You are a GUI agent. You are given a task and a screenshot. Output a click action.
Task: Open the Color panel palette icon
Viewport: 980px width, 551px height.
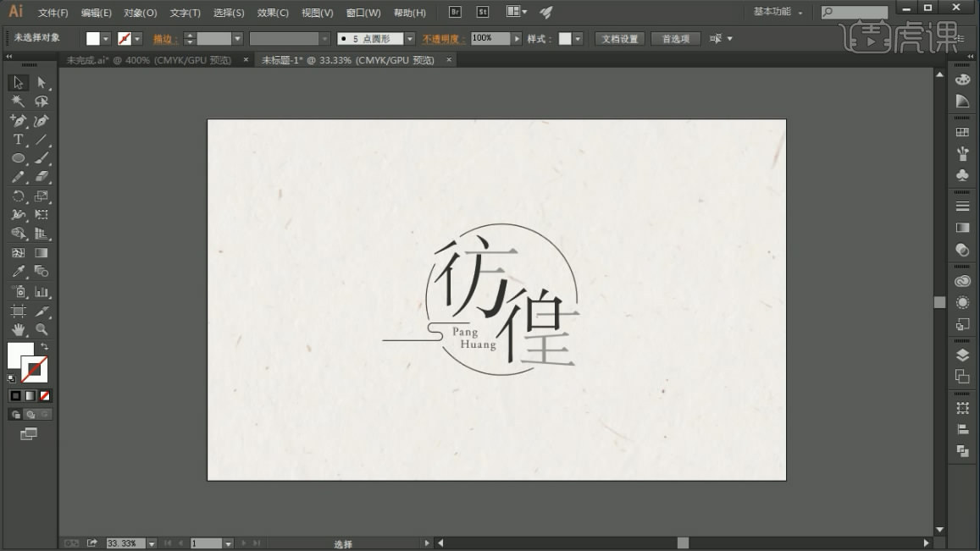[x=962, y=80]
